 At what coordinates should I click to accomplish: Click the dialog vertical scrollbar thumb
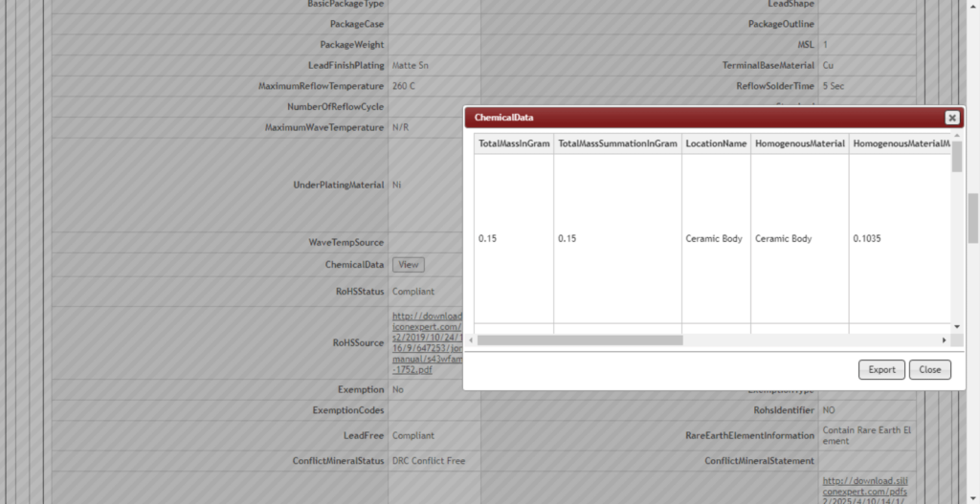957,157
